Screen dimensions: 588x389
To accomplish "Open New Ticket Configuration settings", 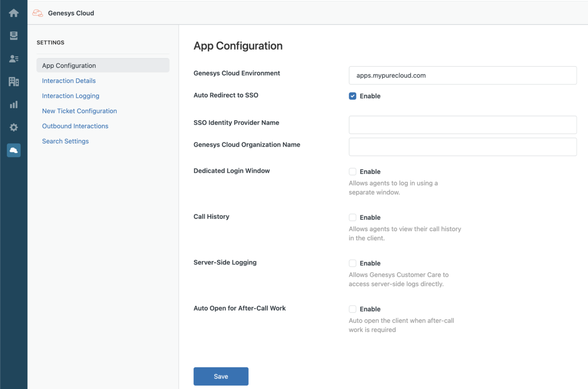I will coord(80,111).
